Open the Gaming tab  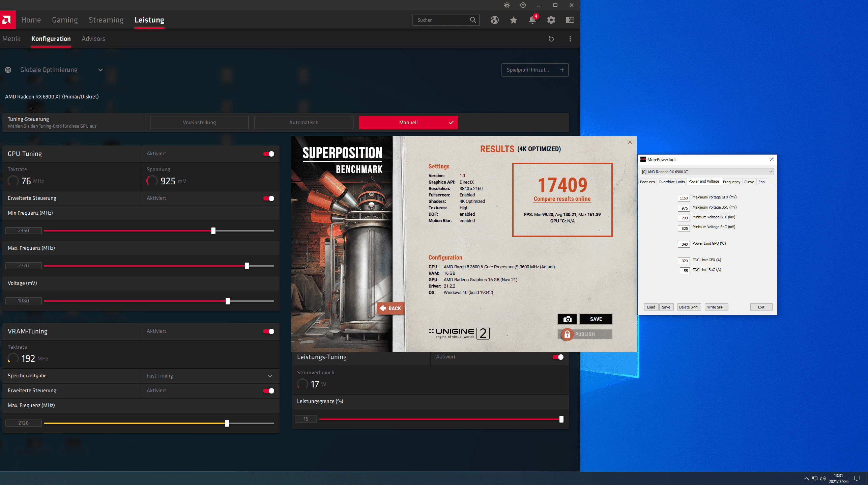coord(65,20)
